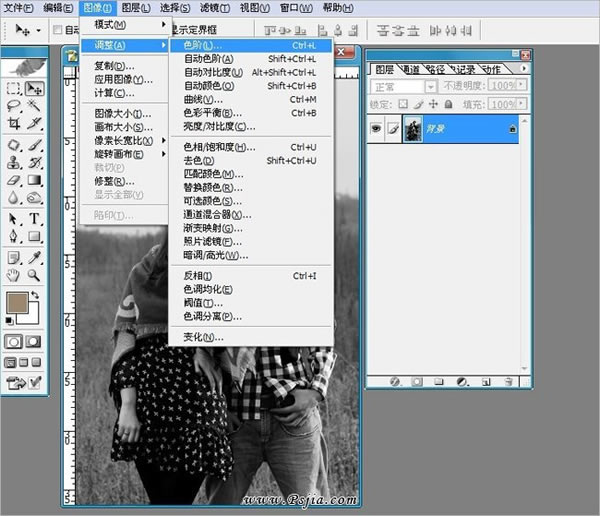This screenshot has height=516, width=600.
Task: Switch to the 通道 tab
Action: [411, 69]
